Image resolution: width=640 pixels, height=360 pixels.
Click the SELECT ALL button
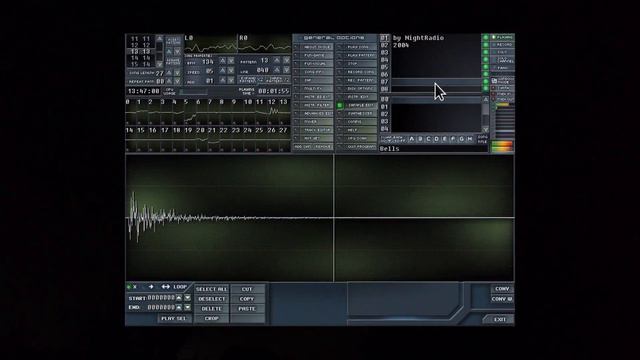point(211,289)
